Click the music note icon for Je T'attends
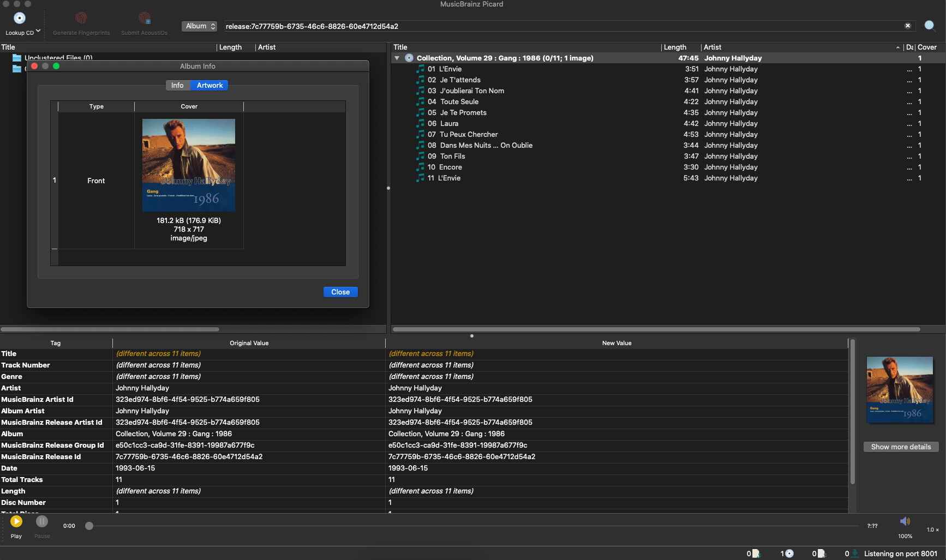The image size is (946, 560). coord(420,80)
